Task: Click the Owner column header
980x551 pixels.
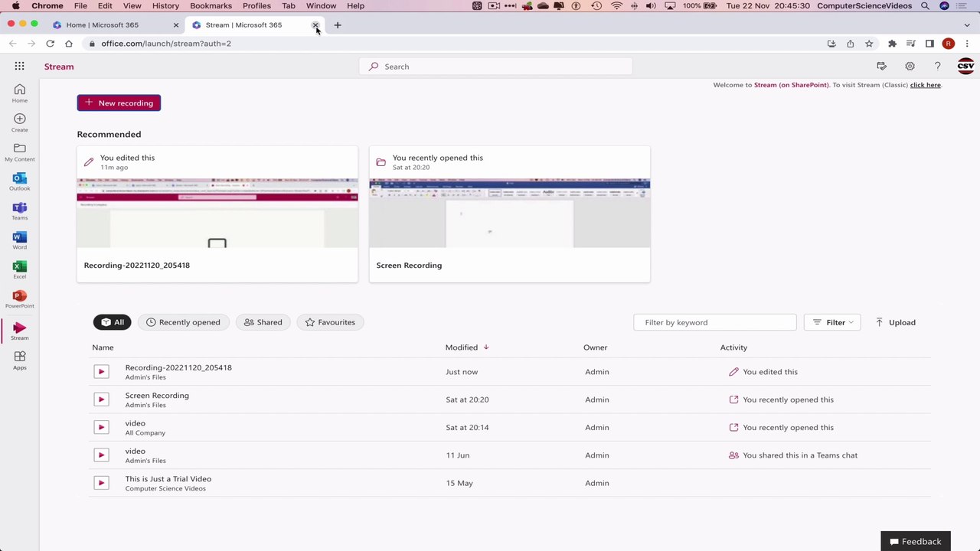Action: tap(595, 347)
